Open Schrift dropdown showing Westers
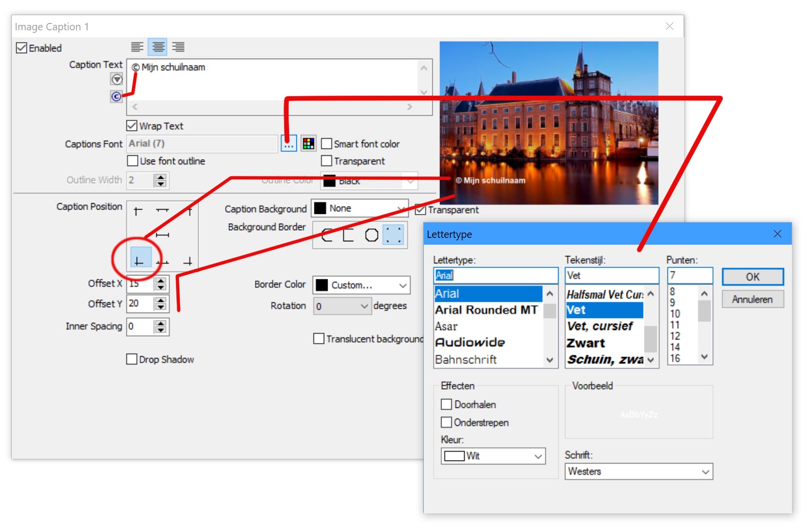This screenshot has width=812, height=528. [639, 471]
